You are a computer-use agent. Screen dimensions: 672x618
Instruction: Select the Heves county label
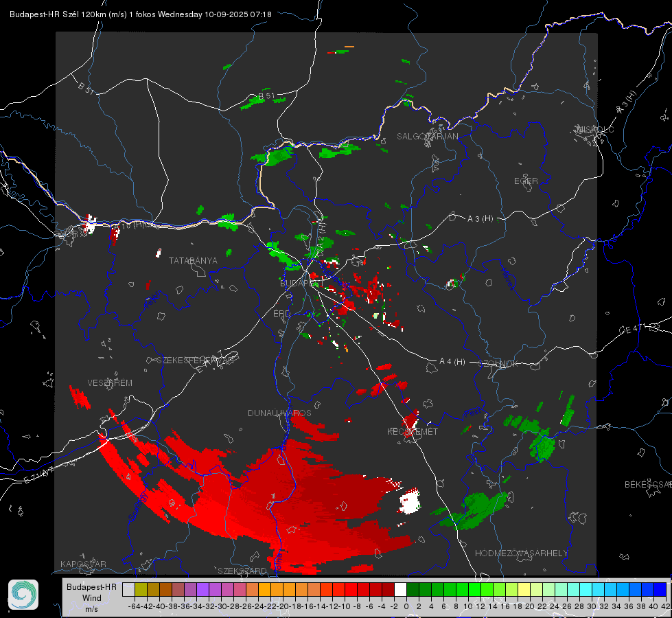(x=507, y=279)
